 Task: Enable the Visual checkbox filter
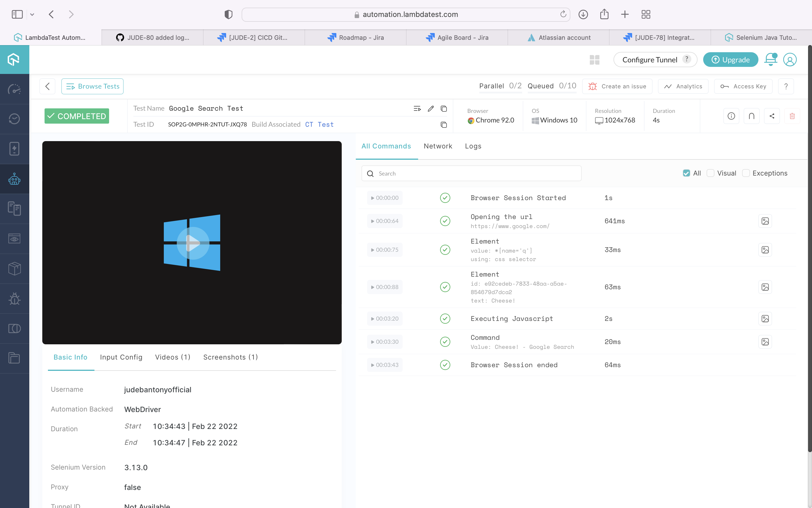coord(710,173)
